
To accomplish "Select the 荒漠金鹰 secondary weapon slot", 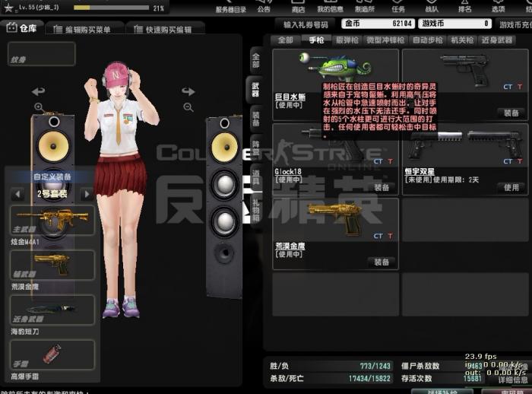I will coord(52,265).
